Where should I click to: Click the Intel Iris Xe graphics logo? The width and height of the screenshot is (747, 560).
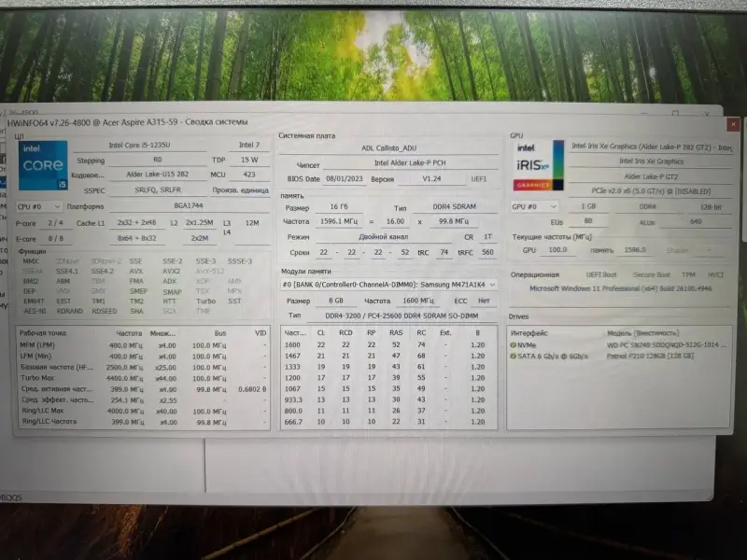click(x=539, y=164)
